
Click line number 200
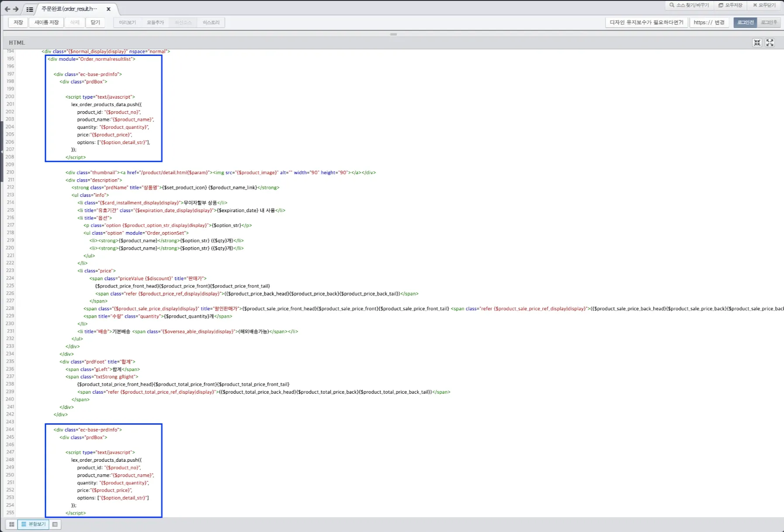pos(10,96)
